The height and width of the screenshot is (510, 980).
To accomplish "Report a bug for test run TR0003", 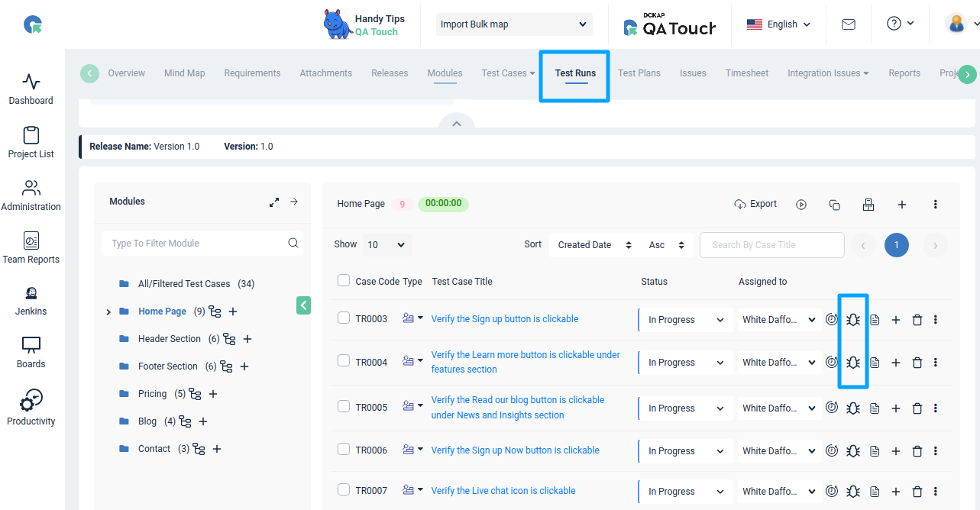I will [x=852, y=319].
